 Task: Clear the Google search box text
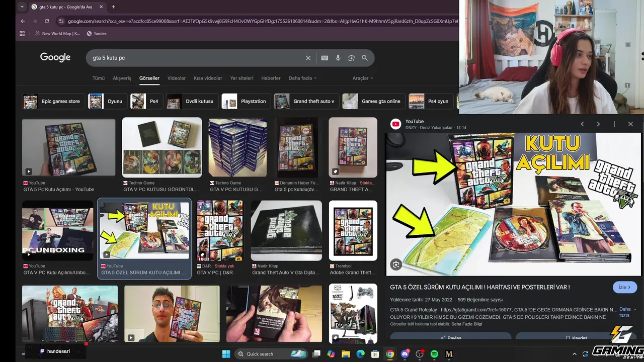308,58
